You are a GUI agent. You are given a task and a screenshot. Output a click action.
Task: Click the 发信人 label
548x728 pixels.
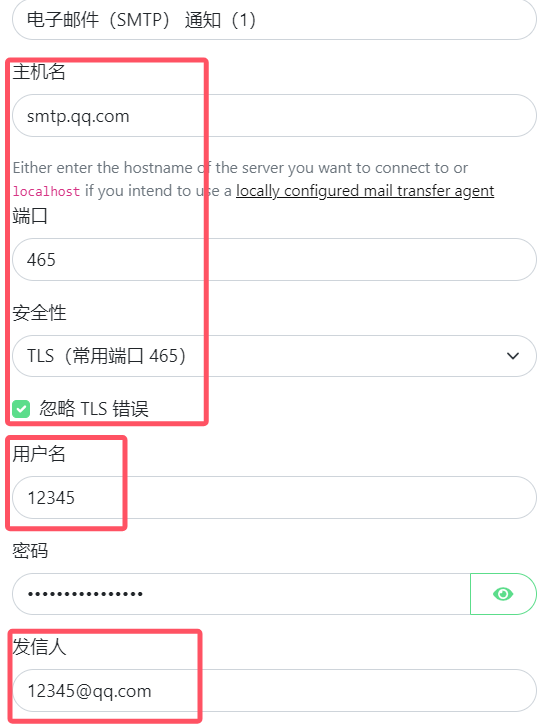[39, 647]
